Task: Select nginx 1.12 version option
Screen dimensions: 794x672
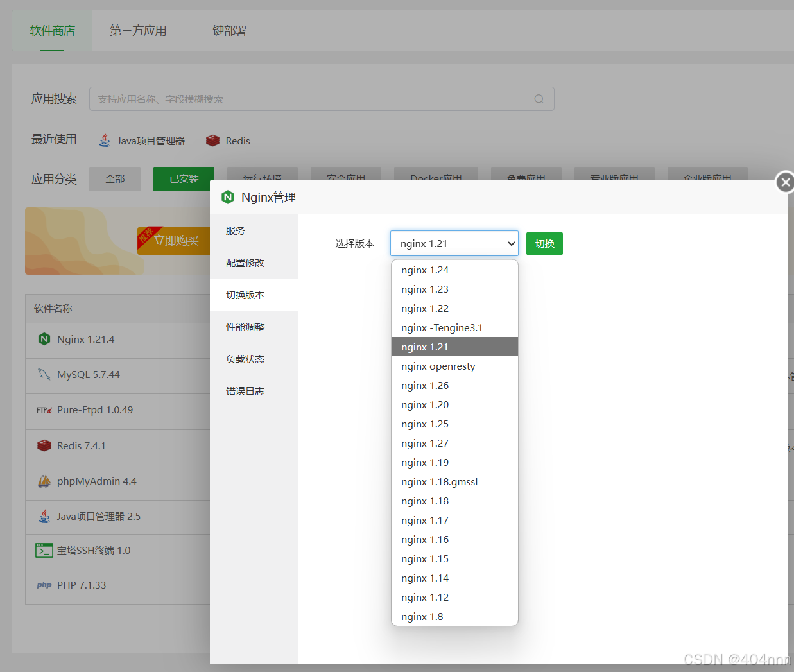Action: pyautogui.click(x=454, y=597)
